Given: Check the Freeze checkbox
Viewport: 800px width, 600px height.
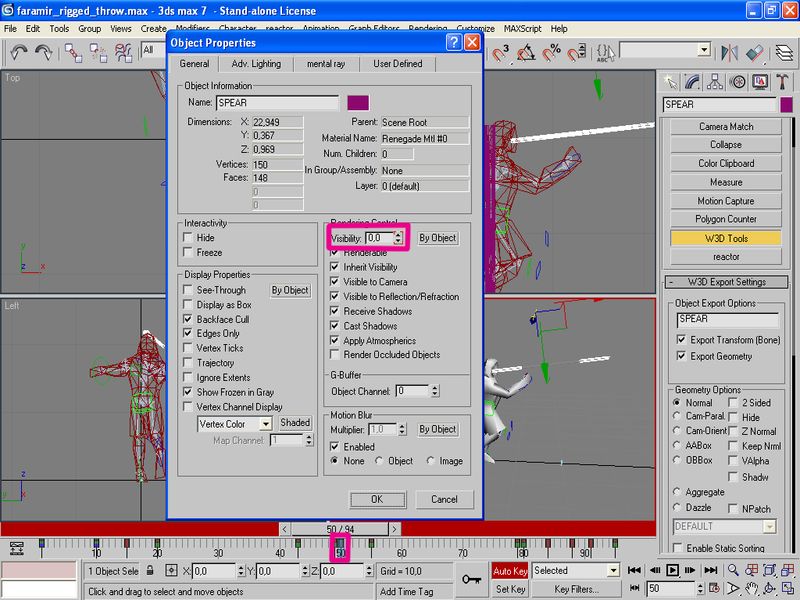Looking at the screenshot, I should 188,253.
